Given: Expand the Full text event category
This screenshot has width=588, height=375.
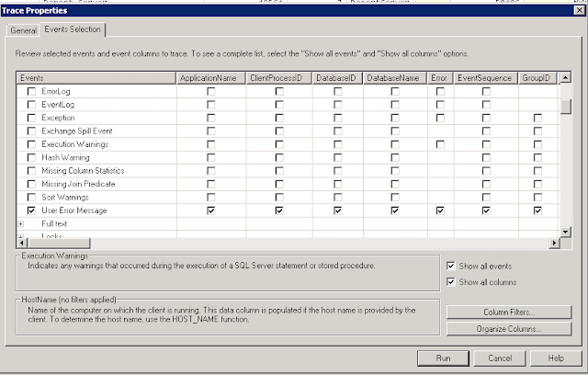Looking at the screenshot, I should 21,224.
